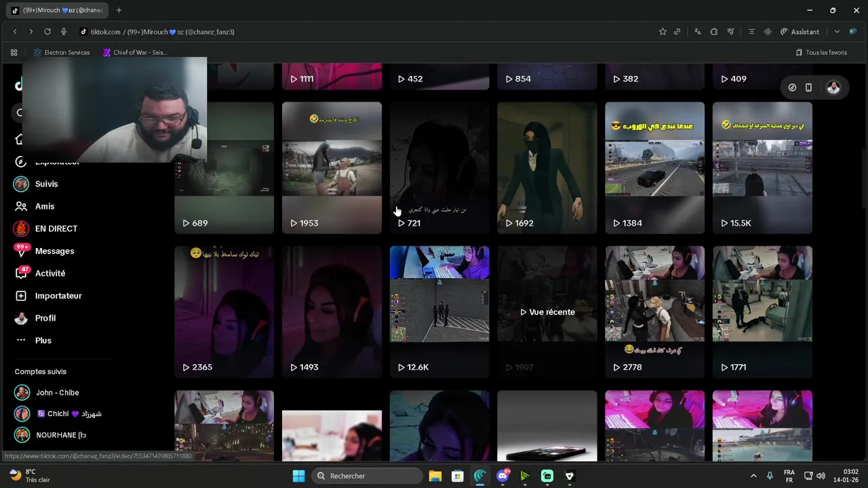Go back with the browser back arrow

click(15, 32)
